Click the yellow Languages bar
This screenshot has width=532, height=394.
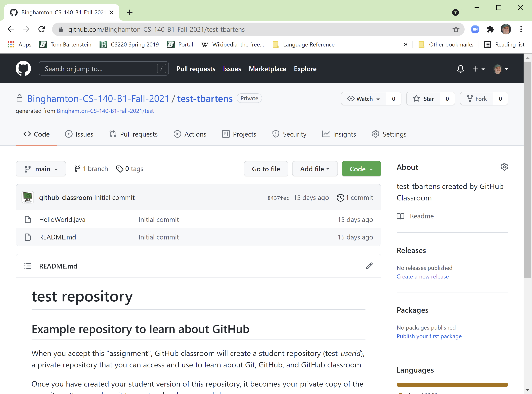(x=452, y=384)
